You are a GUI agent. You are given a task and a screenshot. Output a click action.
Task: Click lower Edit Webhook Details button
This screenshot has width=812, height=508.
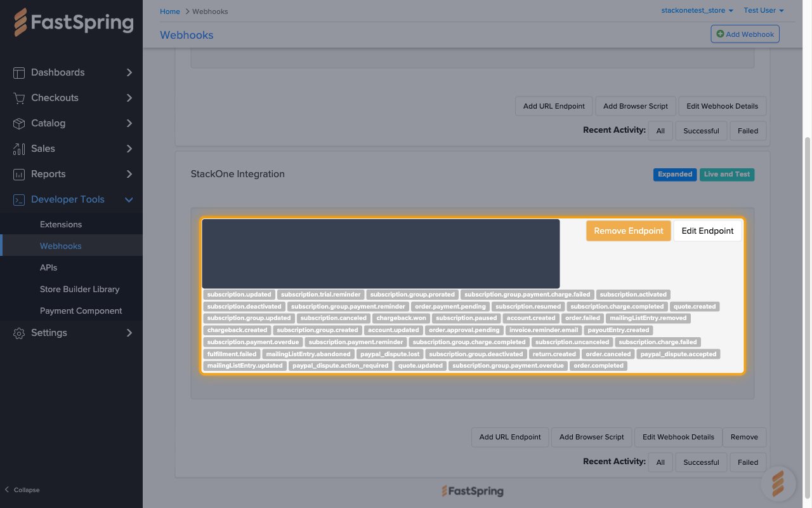678,437
